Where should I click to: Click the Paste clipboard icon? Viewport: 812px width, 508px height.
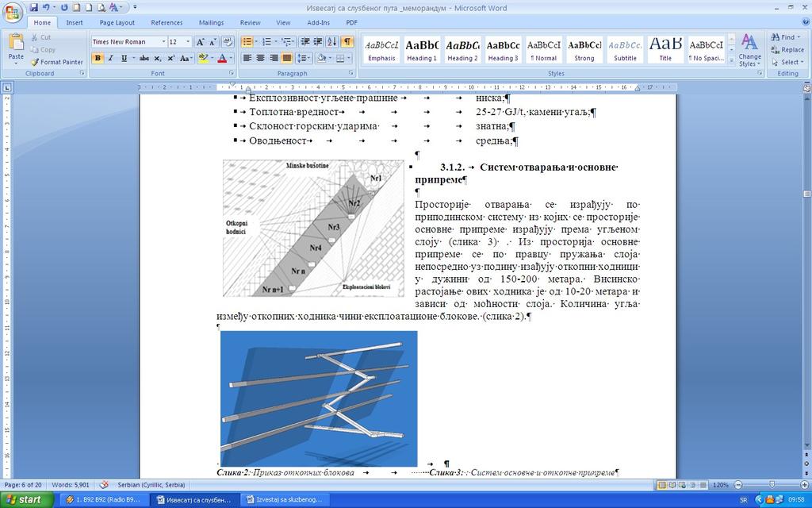tap(16, 43)
